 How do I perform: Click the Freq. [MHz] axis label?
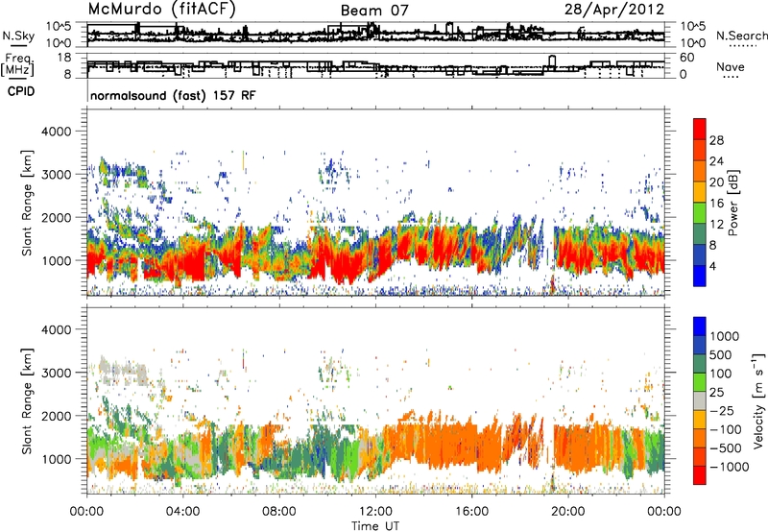18,65
